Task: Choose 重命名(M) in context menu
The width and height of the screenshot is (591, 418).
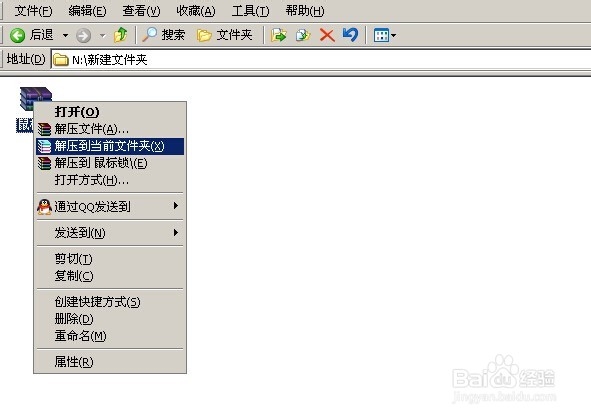Action: pos(110,336)
